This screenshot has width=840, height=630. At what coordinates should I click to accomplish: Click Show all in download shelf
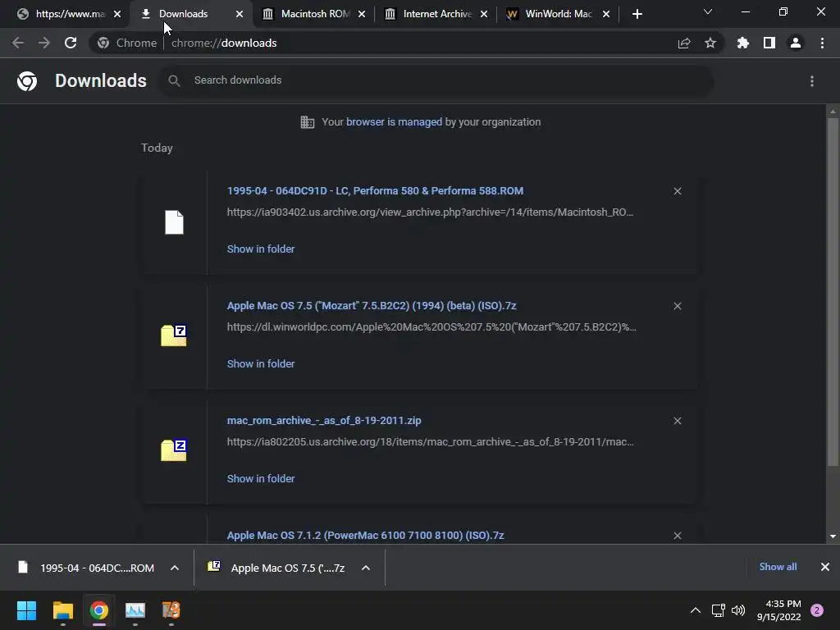point(778,567)
